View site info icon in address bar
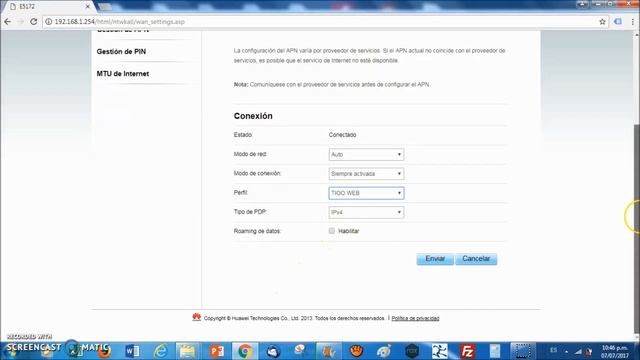The width and height of the screenshot is (640, 360). (x=49, y=22)
